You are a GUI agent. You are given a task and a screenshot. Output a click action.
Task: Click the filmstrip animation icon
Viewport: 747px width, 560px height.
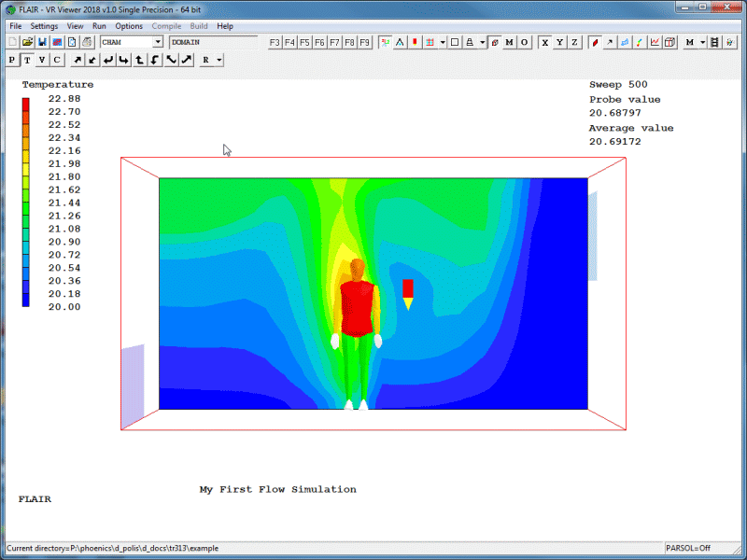[x=714, y=42]
